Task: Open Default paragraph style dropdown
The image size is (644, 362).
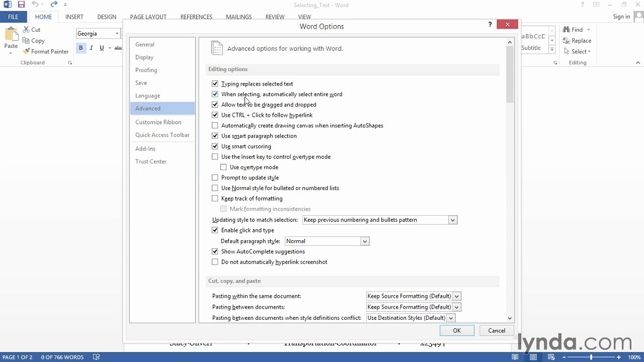Action: coord(365,241)
